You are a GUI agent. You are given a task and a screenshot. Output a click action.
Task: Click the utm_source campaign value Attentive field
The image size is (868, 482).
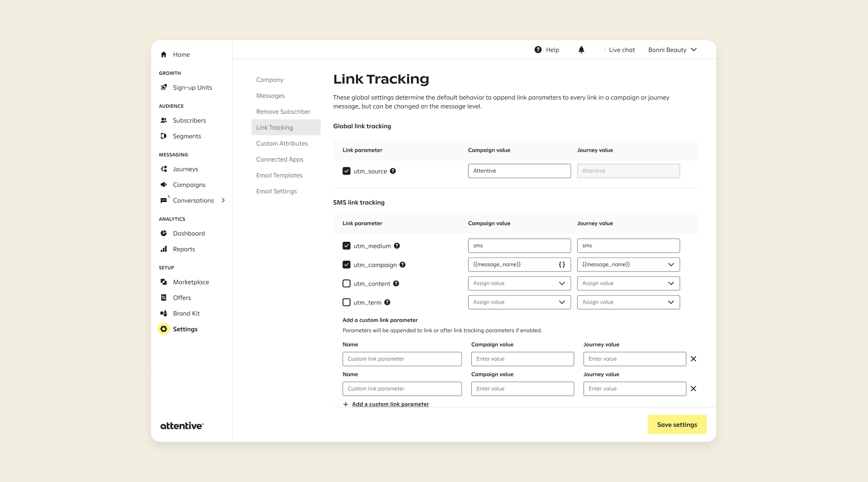click(519, 171)
